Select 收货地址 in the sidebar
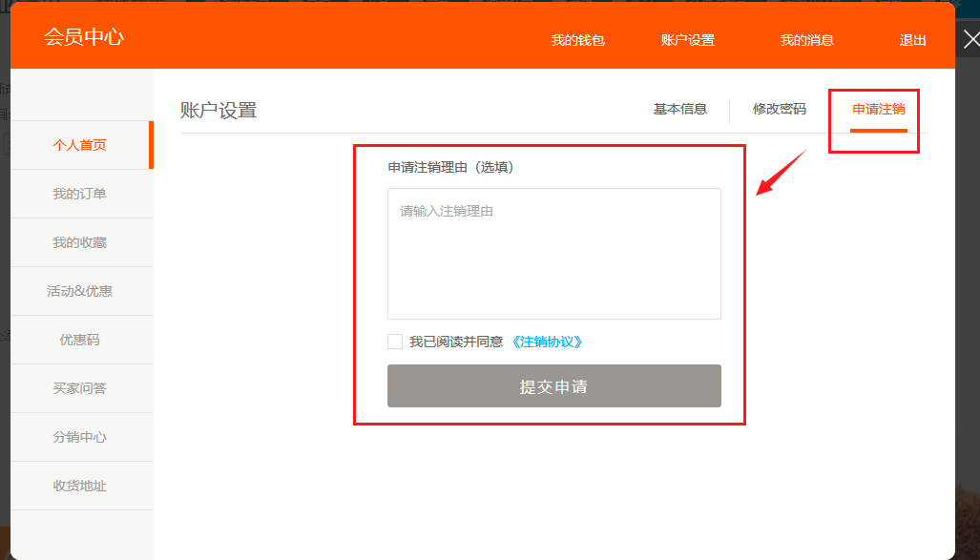The height and width of the screenshot is (560, 980). 79,486
